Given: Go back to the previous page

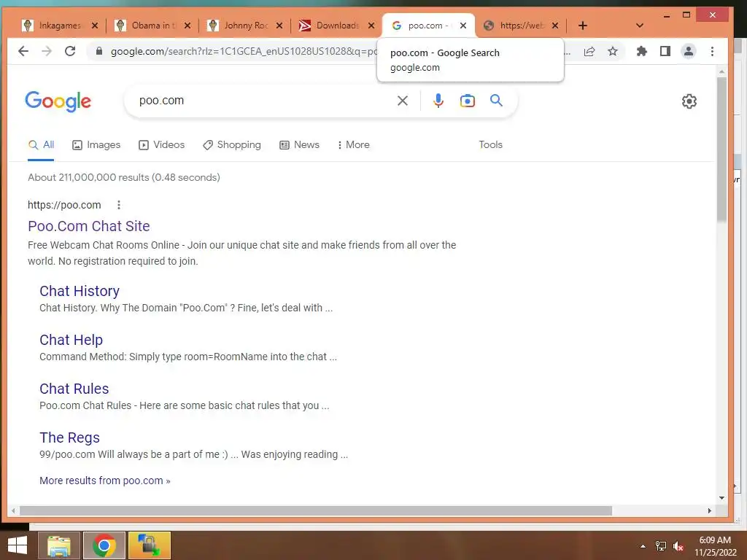Looking at the screenshot, I should tap(23, 51).
